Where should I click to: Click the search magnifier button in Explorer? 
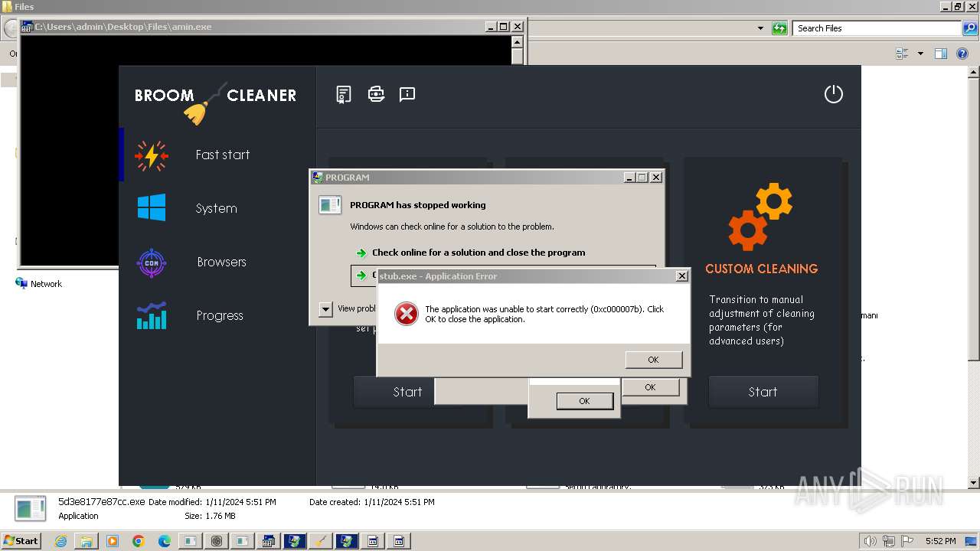[x=970, y=28]
